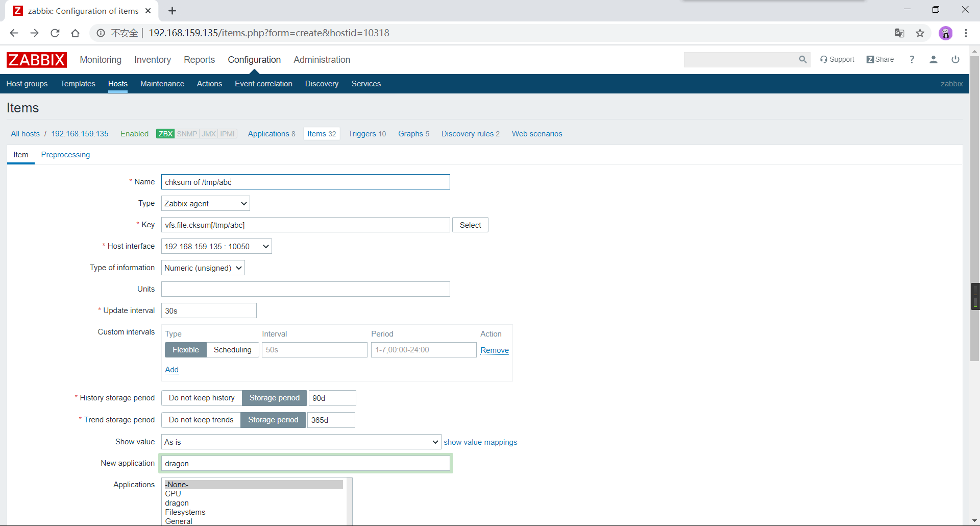The image size is (980, 526).
Task: Open the Administration menu
Action: click(x=322, y=60)
